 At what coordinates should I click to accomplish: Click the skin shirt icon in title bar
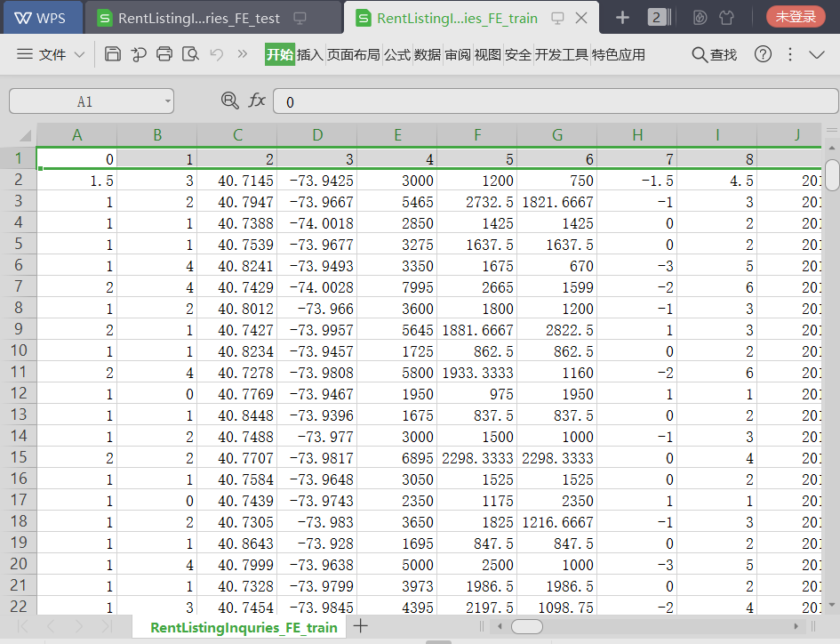(726, 18)
